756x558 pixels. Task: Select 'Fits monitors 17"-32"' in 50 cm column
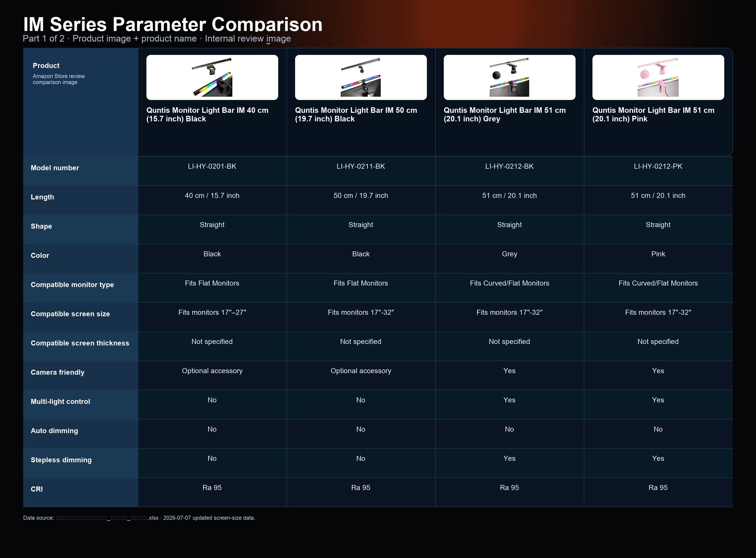coord(361,312)
